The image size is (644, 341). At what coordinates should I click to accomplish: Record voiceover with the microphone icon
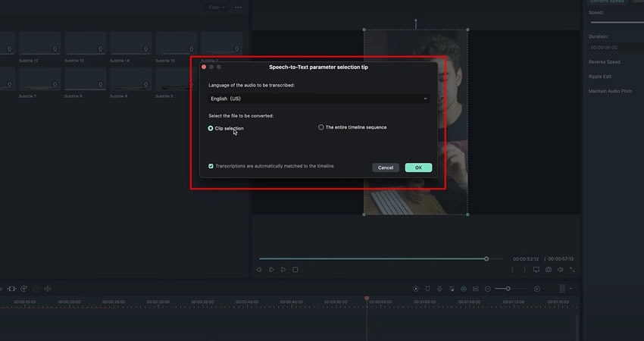[x=439, y=289]
